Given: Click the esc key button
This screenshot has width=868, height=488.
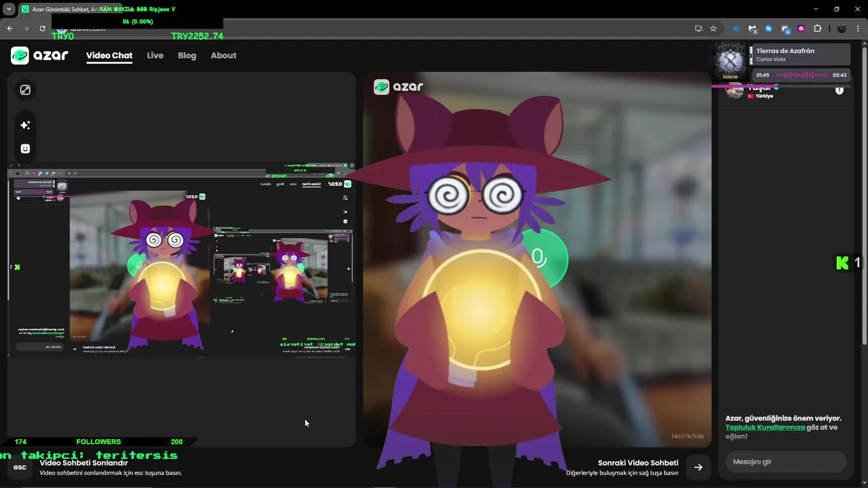Looking at the screenshot, I should (x=20, y=467).
